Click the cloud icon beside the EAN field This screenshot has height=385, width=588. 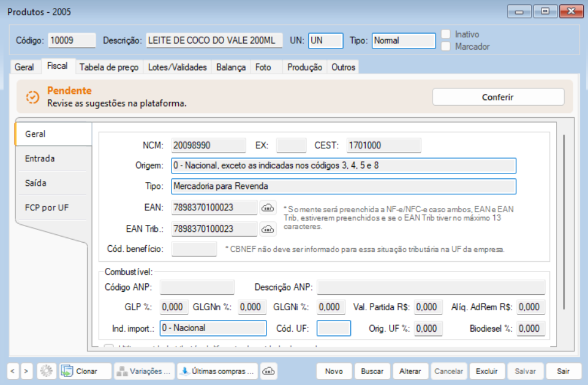(x=268, y=207)
